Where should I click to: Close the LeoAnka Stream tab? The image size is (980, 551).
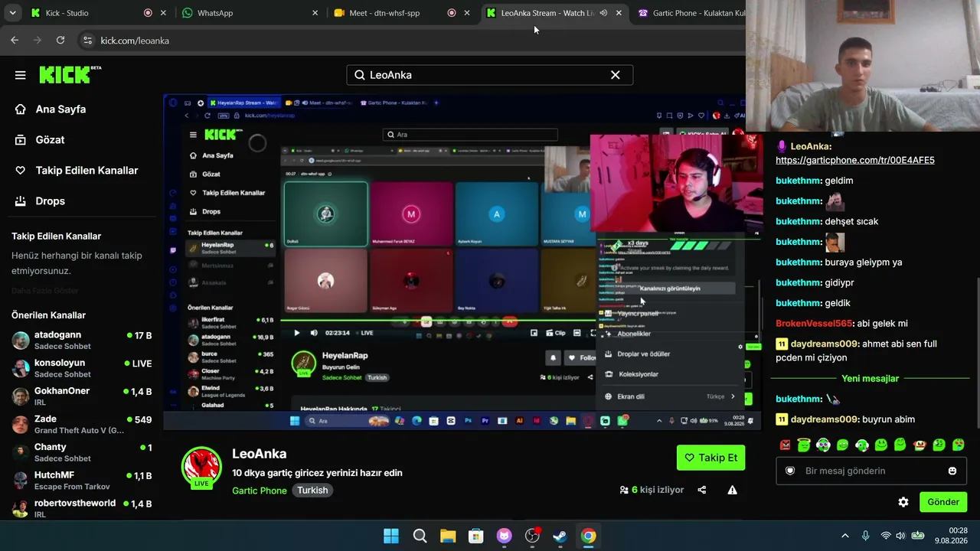619,13
